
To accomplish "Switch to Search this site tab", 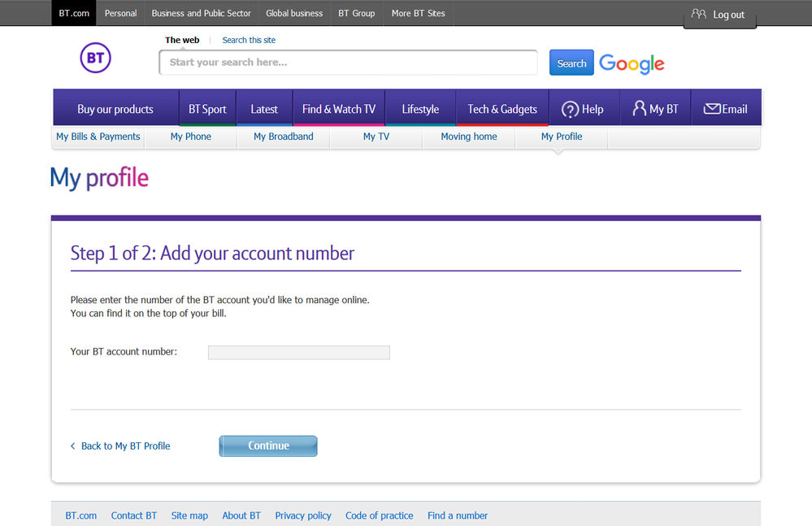I will [249, 40].
